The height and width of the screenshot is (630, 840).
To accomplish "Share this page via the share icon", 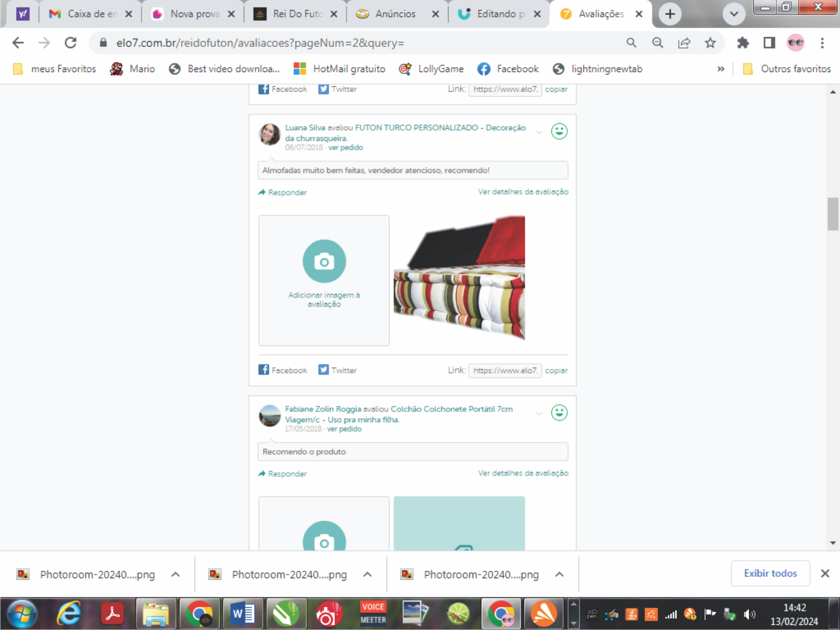I will (684, 42).
